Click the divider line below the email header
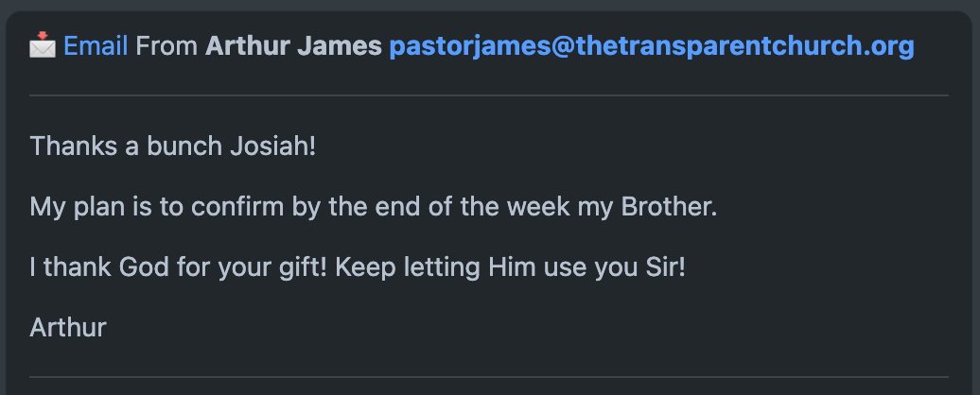The width and height of the screenshot is (980, 395). coord(489,95)
